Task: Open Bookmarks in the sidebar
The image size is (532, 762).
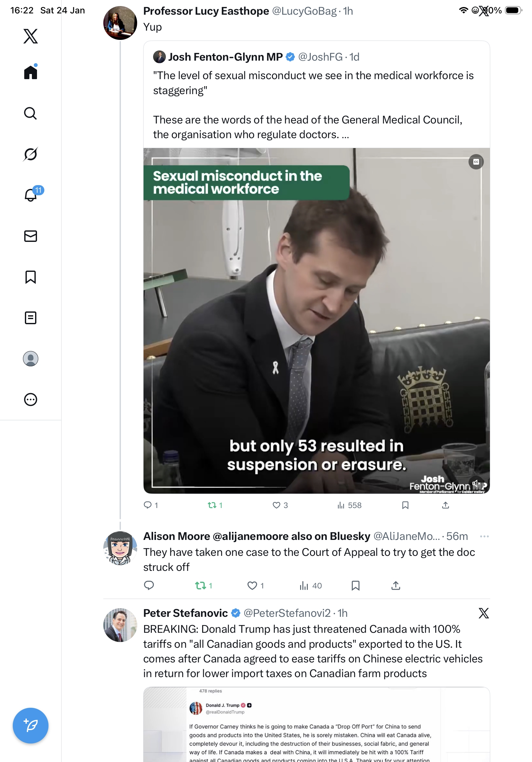Action: (31, 277)
